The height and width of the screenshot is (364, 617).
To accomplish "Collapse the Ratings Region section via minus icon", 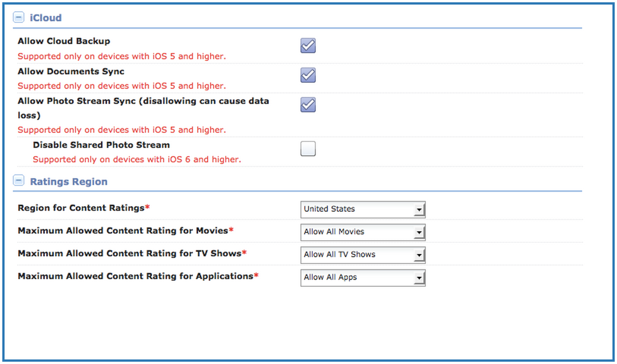I will 19,180.
